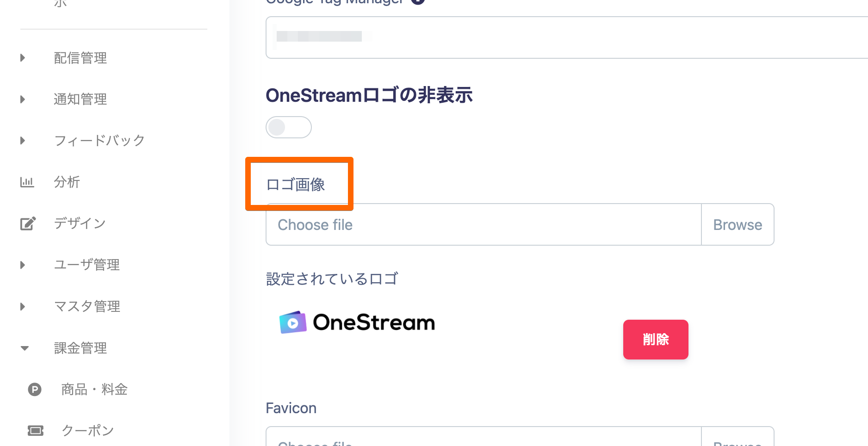Click the circled P icon for 商品・料金
This screenshot has width=868, height=446.
click(35, 390)
